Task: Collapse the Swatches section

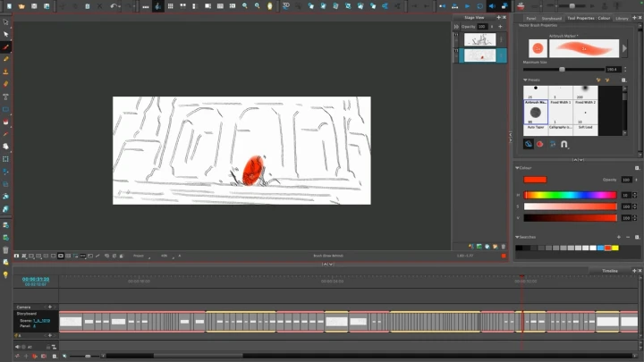Action: (518, 237)
